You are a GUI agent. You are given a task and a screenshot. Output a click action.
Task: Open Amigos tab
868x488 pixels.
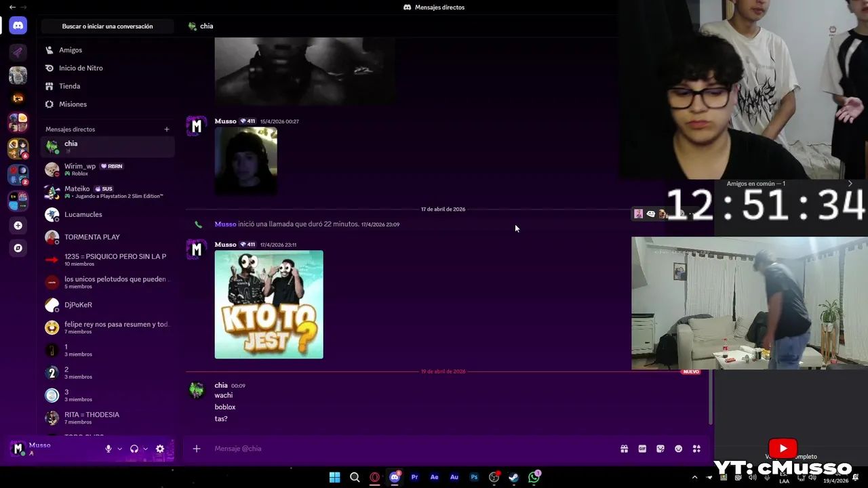tap(107, 50)
